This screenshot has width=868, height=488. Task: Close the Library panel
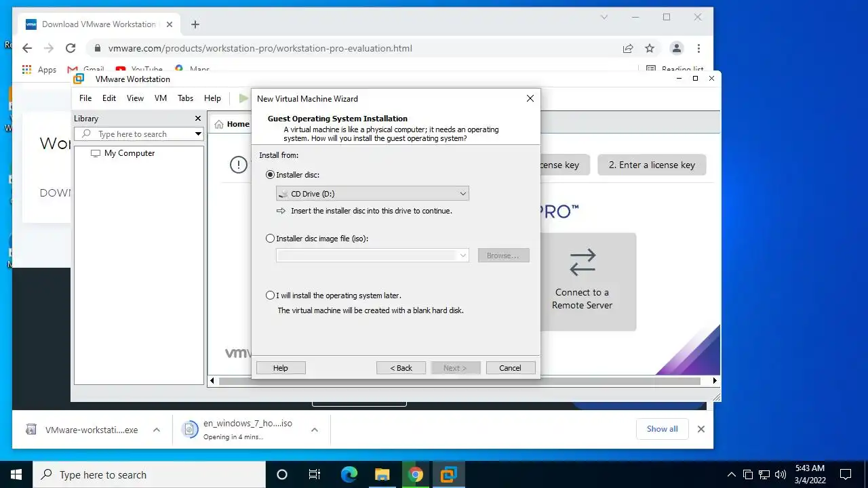(198, 118)
